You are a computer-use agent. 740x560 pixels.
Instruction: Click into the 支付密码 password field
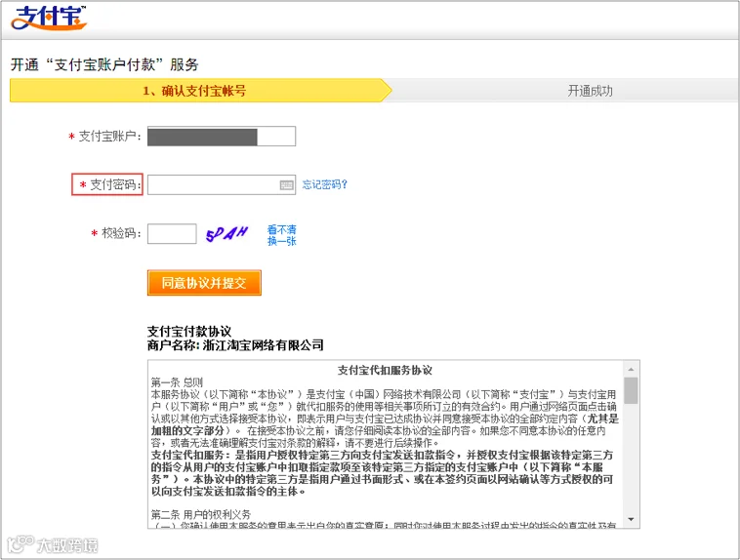pyautogui.click(x=222, y=185)
